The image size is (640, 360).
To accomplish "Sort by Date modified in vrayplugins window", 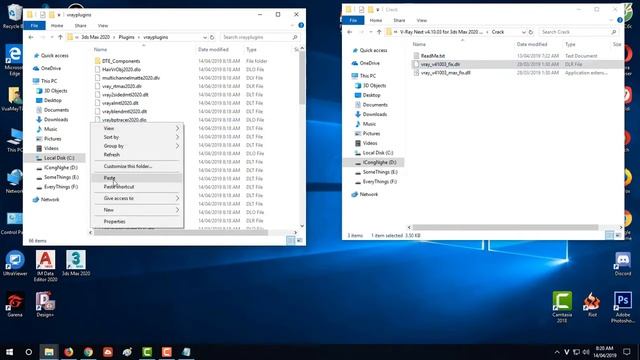I will [x=213, y=49].
